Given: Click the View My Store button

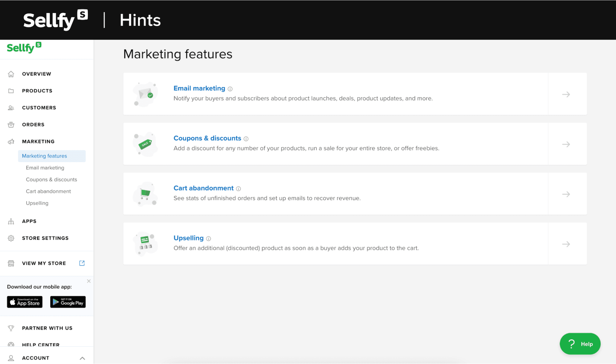Looking at the screenshot, I should click(43, 263).
